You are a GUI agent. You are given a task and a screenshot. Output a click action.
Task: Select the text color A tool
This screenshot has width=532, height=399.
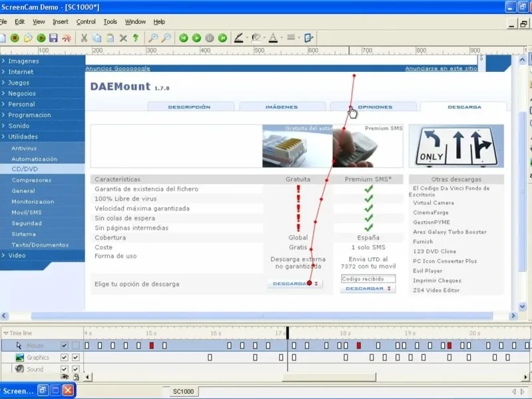click(273, 38)
